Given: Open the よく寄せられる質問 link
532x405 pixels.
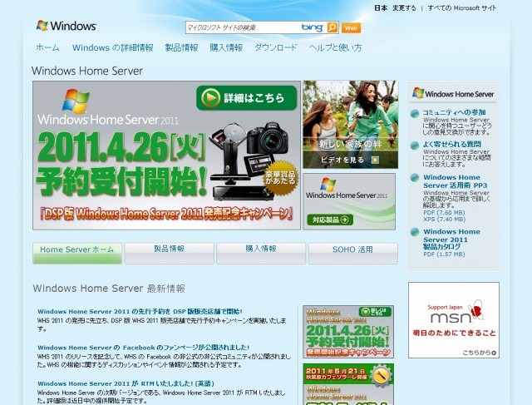Looking at the screenshot, I should [451, 144].
